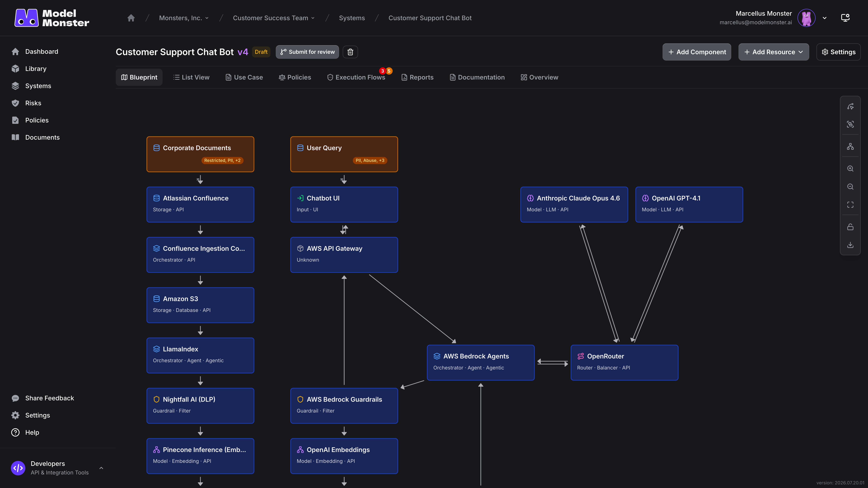868x488 pixels.
Task: Open the Use Case tab
Action: tap(244, 77)
